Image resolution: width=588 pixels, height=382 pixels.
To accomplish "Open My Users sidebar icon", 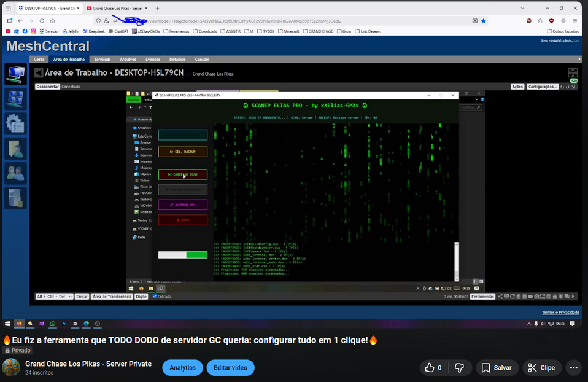I will pyautogui.click(x=15, y=173).
